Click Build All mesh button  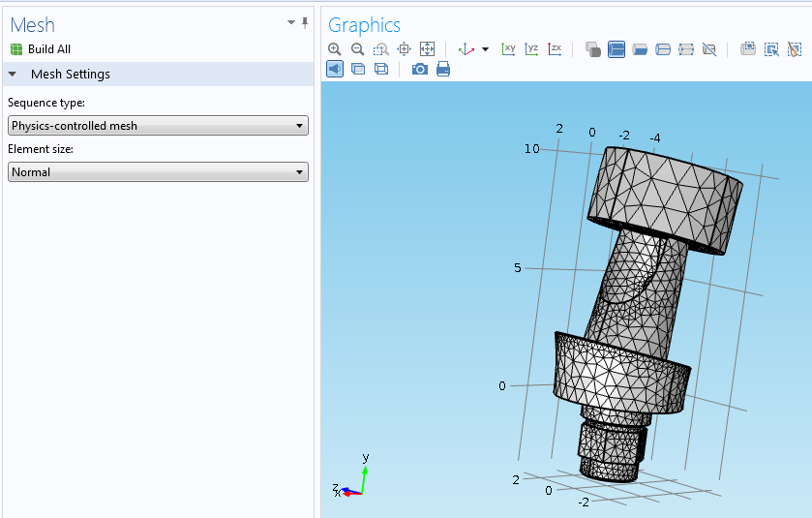click(x=41, y=49)
